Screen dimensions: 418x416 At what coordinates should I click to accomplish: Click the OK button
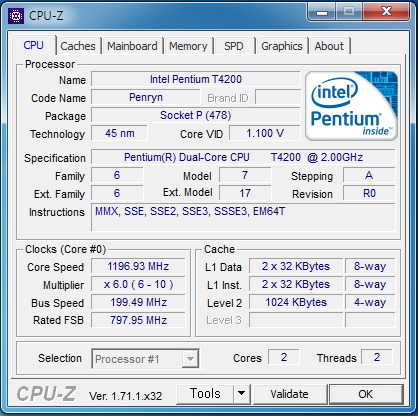click(366, 394)
